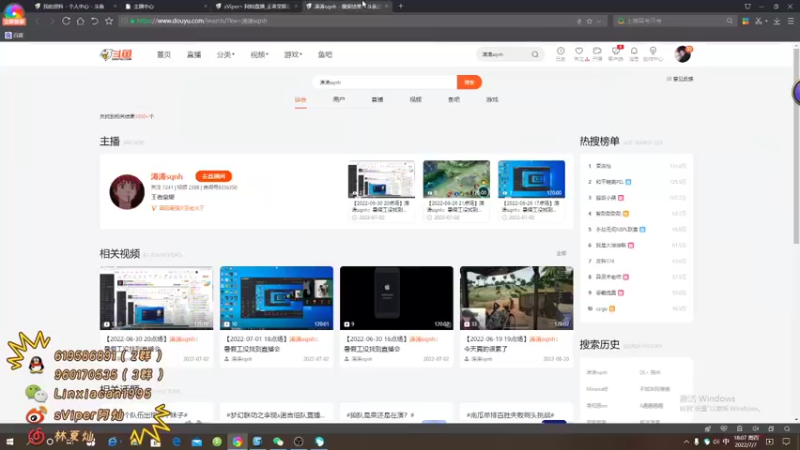This screenshot has height=450, width=800.
Task: Open watch history clock icon in header
Action: tap(561, 54)
